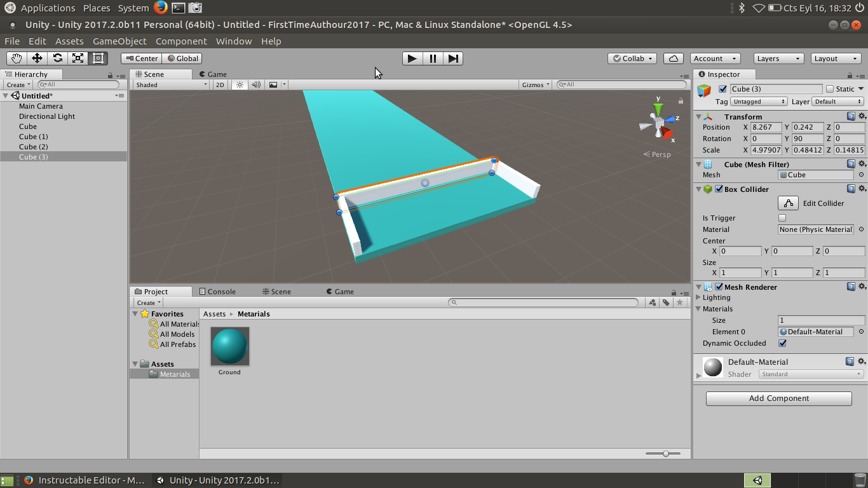Open the Collab dropdown
The image size is (868, 488).
pyautogui.click(x=633, y=58)
